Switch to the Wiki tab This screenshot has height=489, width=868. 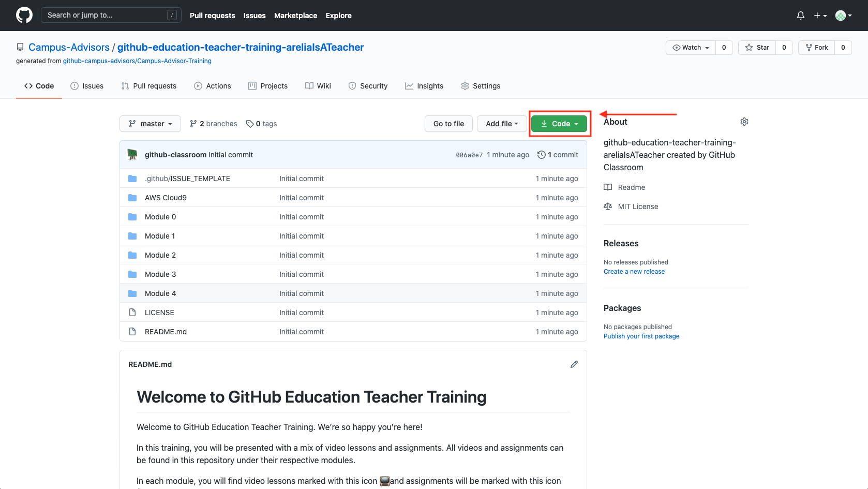click(x=318, y=86)
